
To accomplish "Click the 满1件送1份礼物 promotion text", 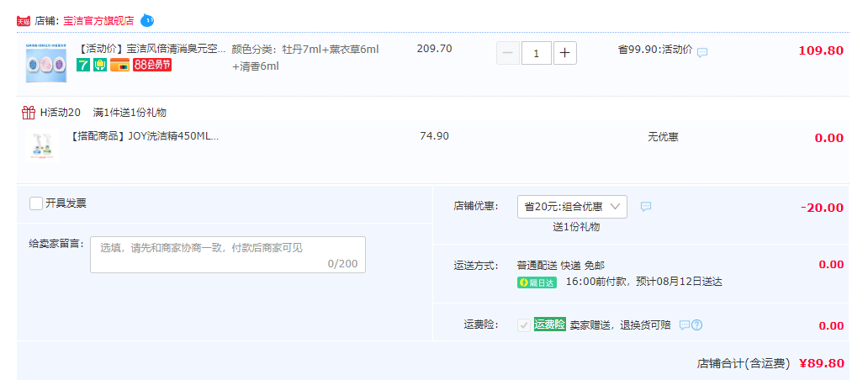I will coord(130,113).
